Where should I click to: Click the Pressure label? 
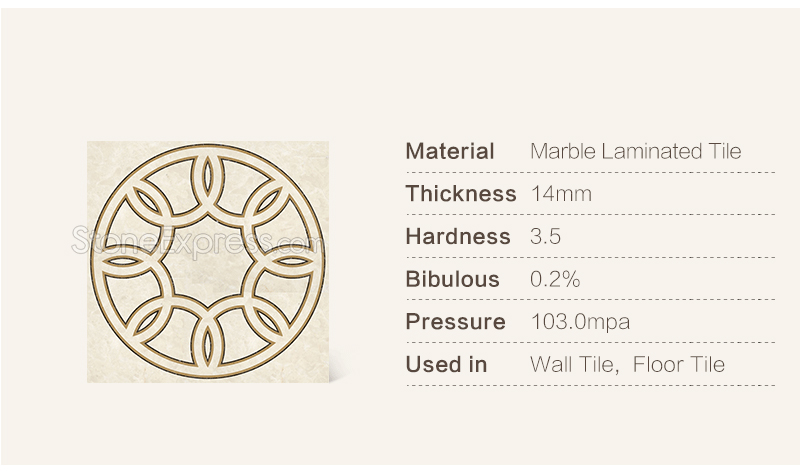455,321
